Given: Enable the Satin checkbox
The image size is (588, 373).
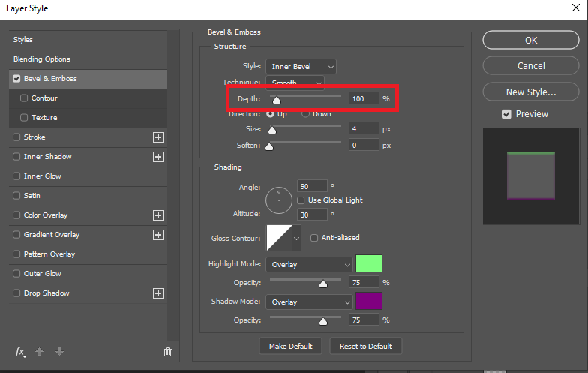Looking at the screenshot, I should click(16, 195).
